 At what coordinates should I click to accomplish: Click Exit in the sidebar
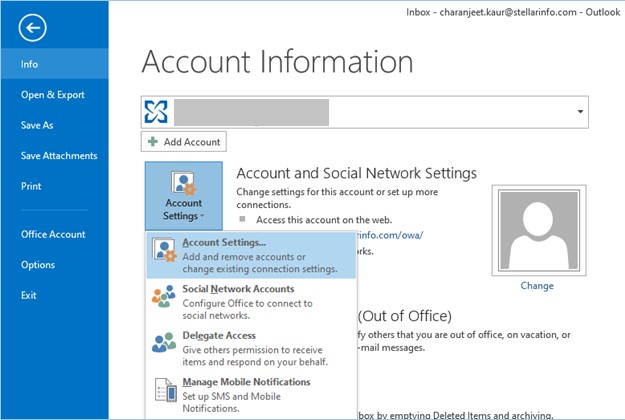(x=55, y=295)
